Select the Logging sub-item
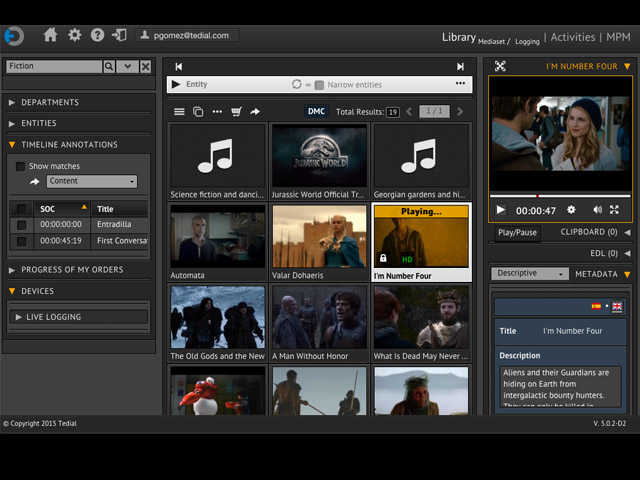The height and width of the screenshot is (480, 640). coord(527,41)
